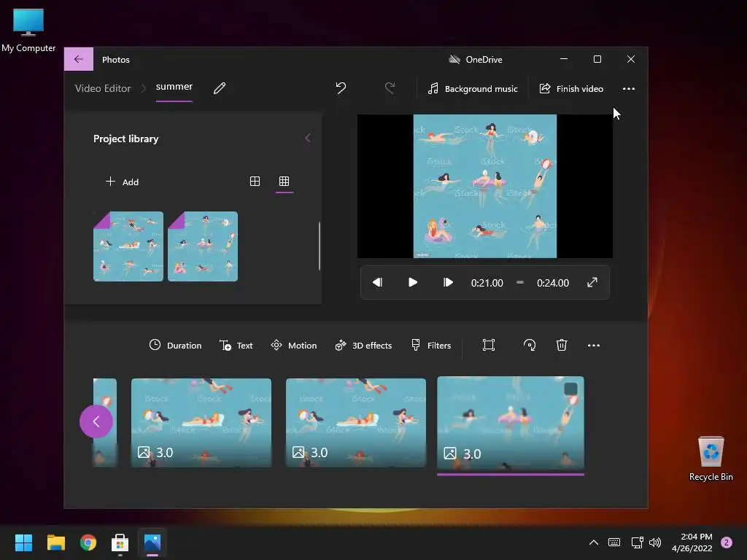This screenshot has width=747, height=560.
Task: Open the touch keyboard tray icon
Action: click(x=614, y=542)
